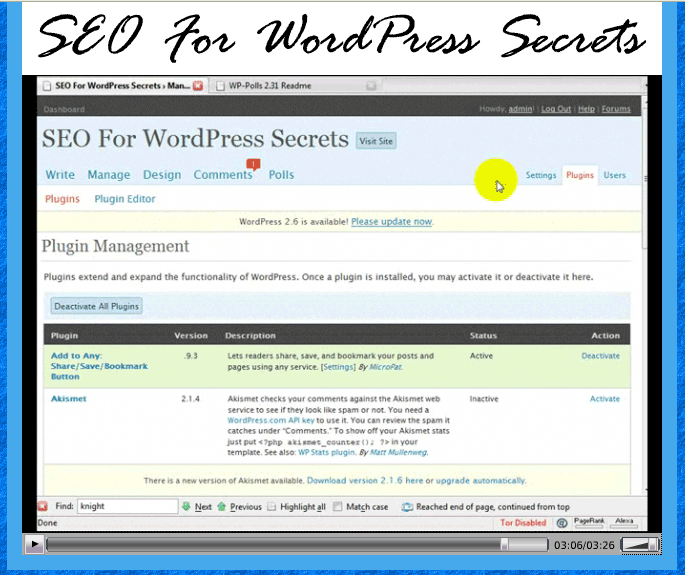Click the Matt Mullenweg author link

click(x=398, y=452)
